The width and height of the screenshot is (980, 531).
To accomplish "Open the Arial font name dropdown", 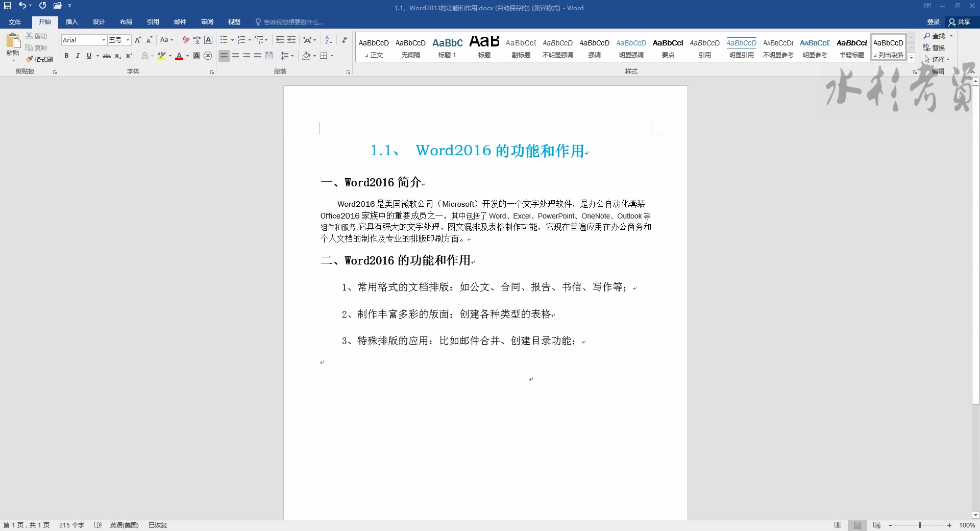I will tap(104, 40).
